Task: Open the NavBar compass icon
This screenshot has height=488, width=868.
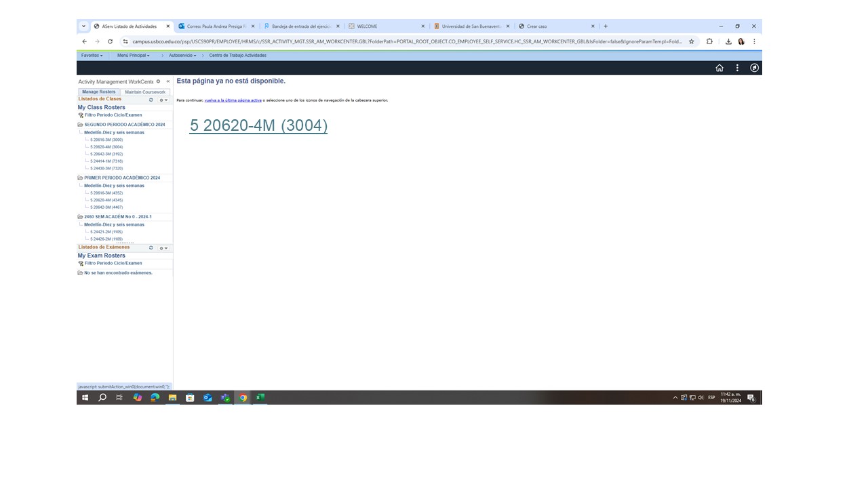Action: pos(754,68)
